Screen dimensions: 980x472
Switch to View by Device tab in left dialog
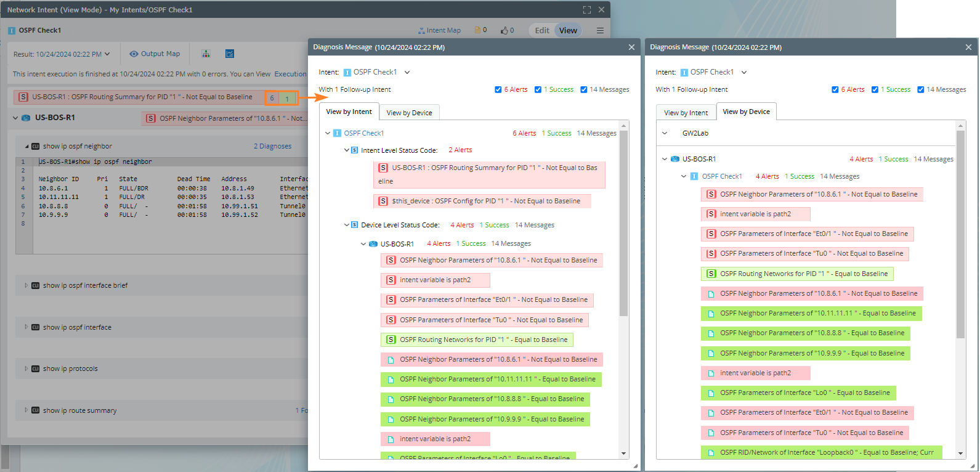(x=409, y=113)
